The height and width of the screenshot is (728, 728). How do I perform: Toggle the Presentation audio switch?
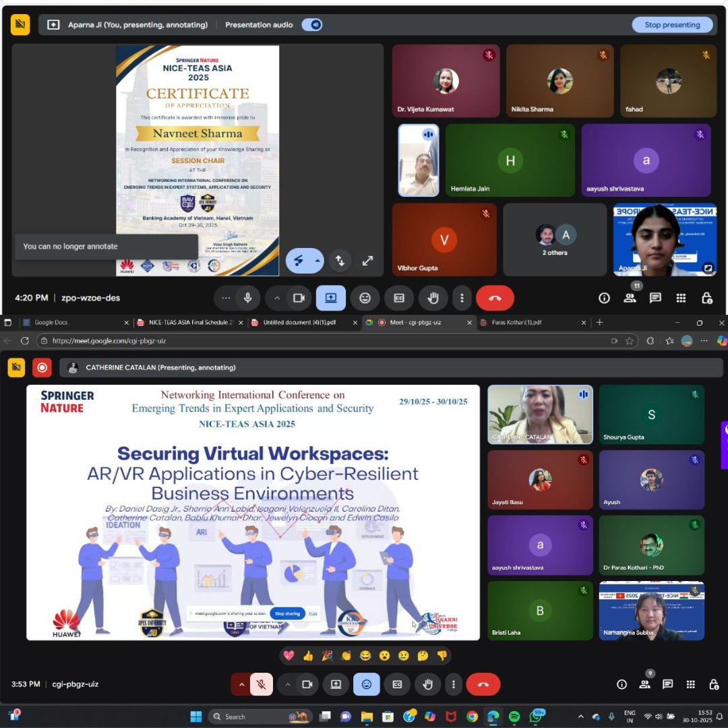pyautogui.click(x=312, y=25)
